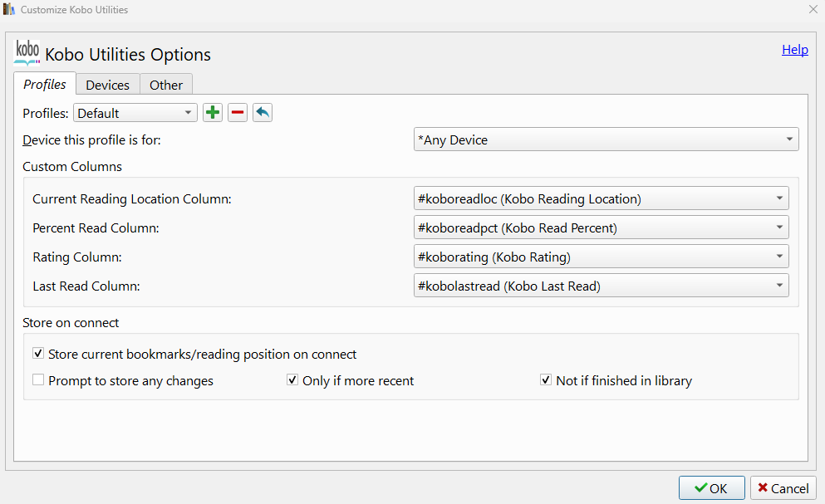Click the blue rename profile arrow icon
825x504 pixels.
click(263, 113)
